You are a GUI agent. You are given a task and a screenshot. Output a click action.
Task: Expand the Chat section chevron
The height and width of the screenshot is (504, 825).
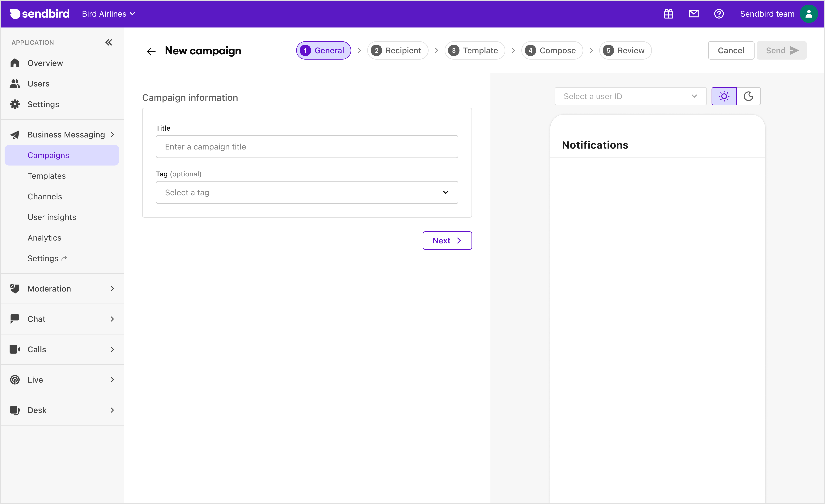point(112,319)
